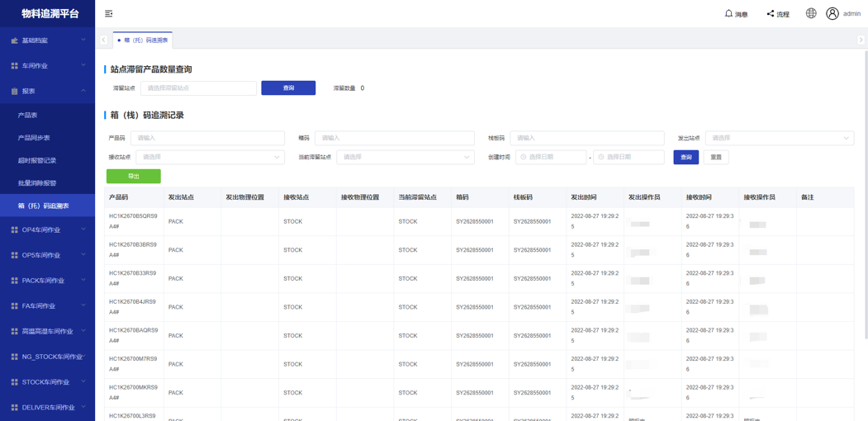The height and width of the screenshot is (421, 868).
Task: Click the 发出时间 column header
Action: [x=584, y=197]
